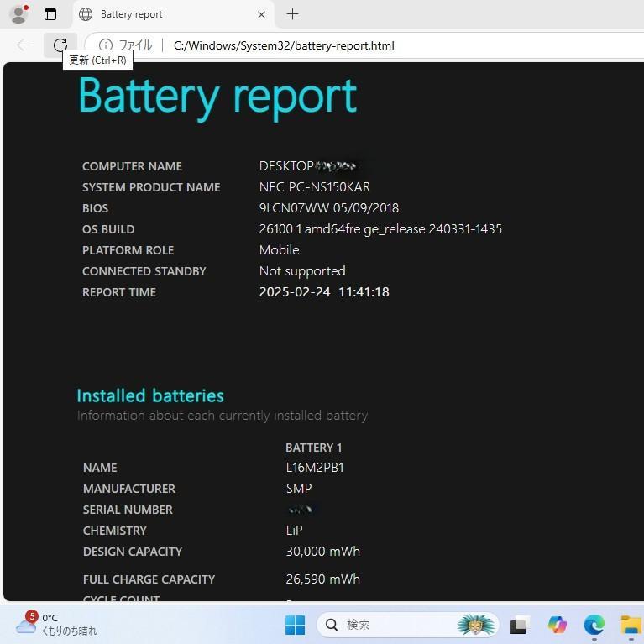Click the chemistry value LiP

point(294,531)
